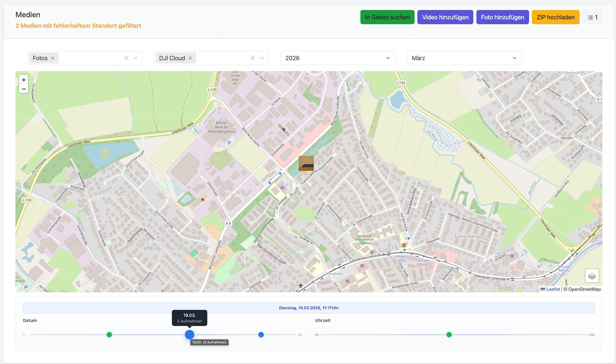This screenshot has height=364, width=616.
Task: Select the green date marker on Datum slider
Action: click(x=109, y=335)
